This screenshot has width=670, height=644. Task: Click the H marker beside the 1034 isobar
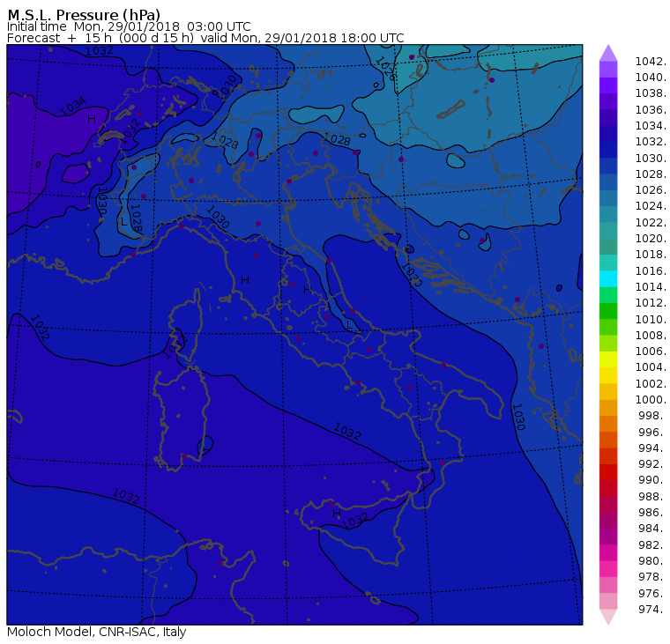click(x=92, y=119)
